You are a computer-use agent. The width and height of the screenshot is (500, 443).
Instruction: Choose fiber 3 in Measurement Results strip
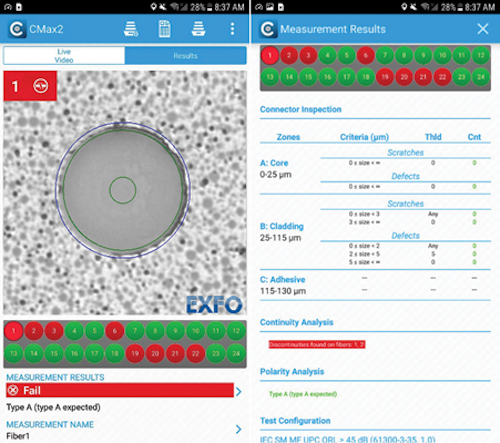coord(308,55)
